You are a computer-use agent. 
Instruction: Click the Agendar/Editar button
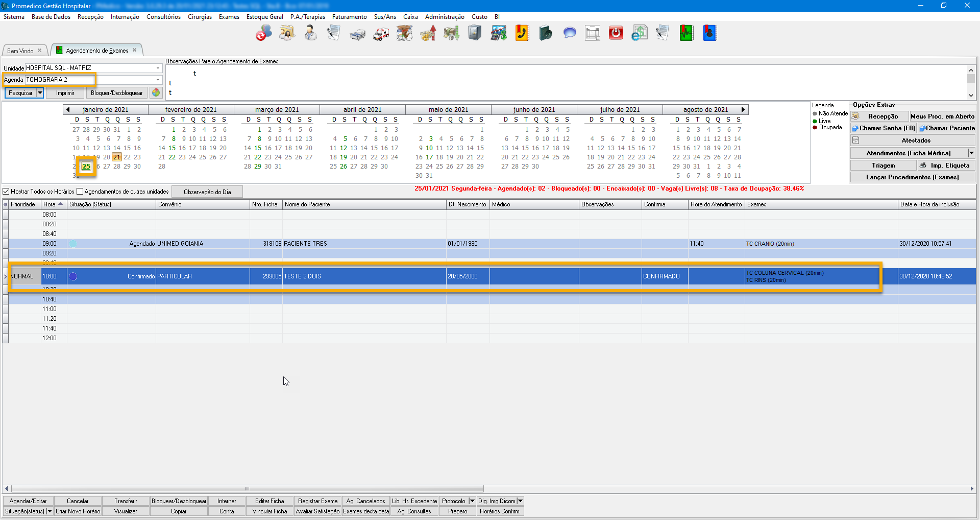point(28,501)
